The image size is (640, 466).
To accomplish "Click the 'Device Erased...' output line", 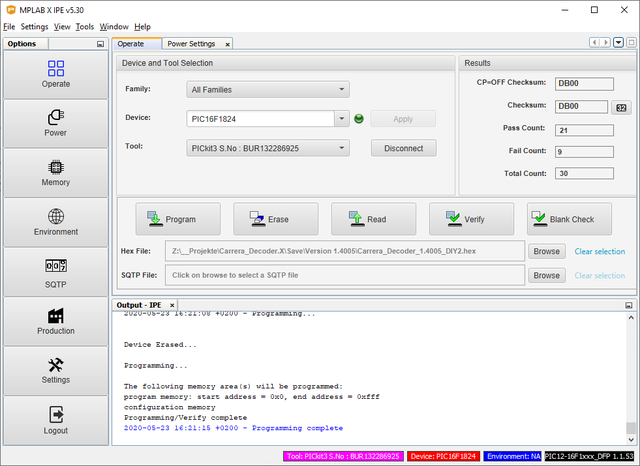I will point(160,345).
